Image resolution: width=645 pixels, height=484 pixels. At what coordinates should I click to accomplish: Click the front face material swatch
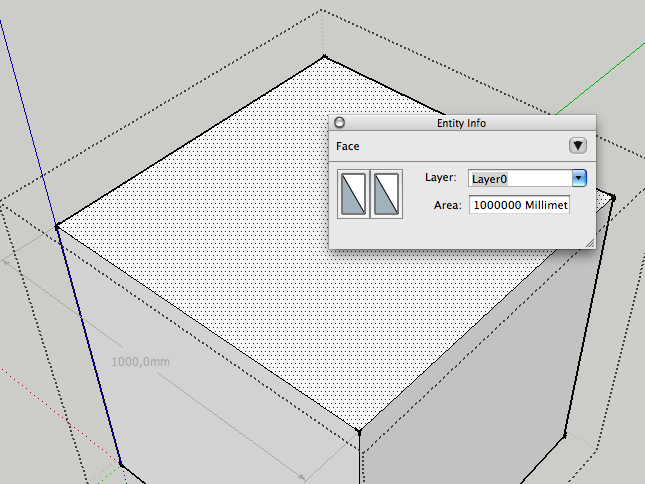[354, 194]
